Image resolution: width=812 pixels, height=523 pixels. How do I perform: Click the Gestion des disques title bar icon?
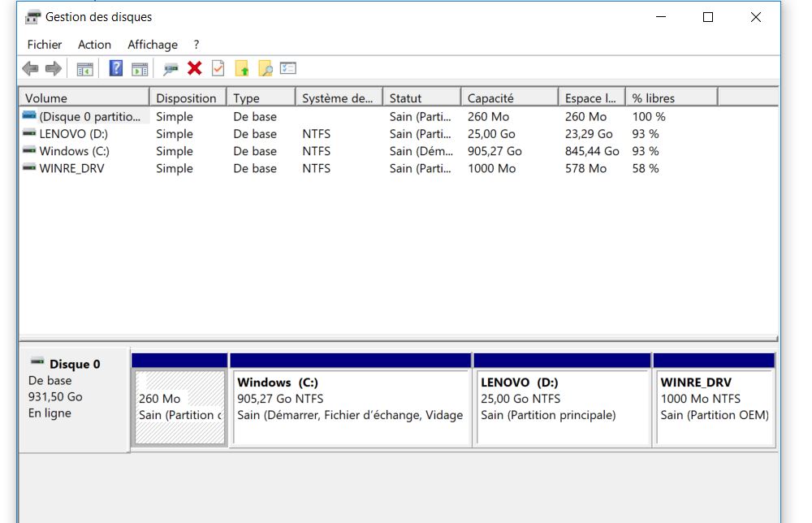(32, 17)
